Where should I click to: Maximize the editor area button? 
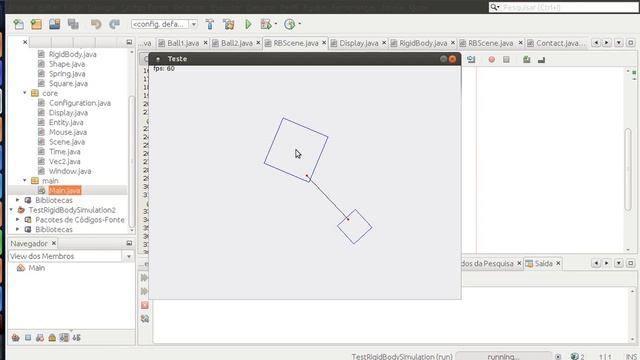point(631,43)
